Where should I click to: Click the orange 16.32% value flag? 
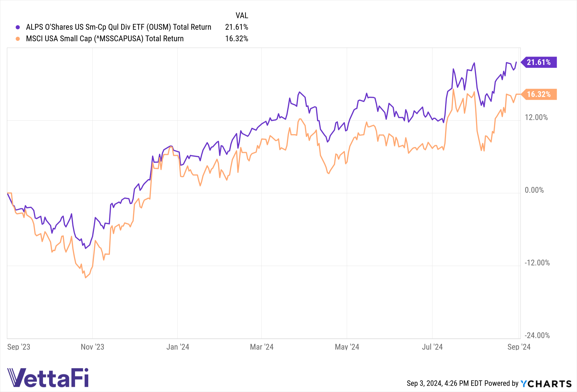tap(539, 94)
